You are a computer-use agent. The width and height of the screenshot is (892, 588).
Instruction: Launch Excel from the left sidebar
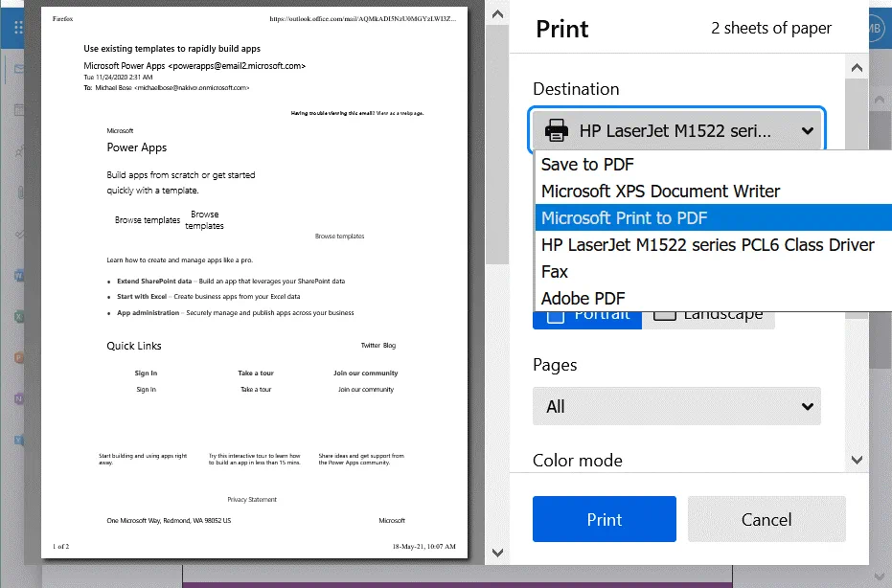19,316
